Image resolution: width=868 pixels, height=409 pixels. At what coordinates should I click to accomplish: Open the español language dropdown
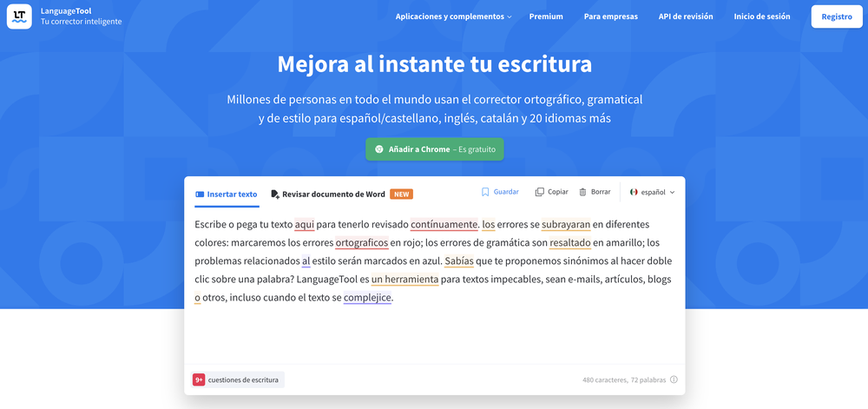(x=653, y=192)
